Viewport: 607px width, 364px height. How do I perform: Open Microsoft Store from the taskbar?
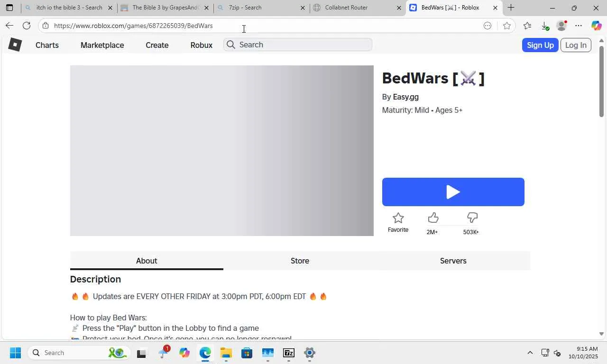point(247,353)
